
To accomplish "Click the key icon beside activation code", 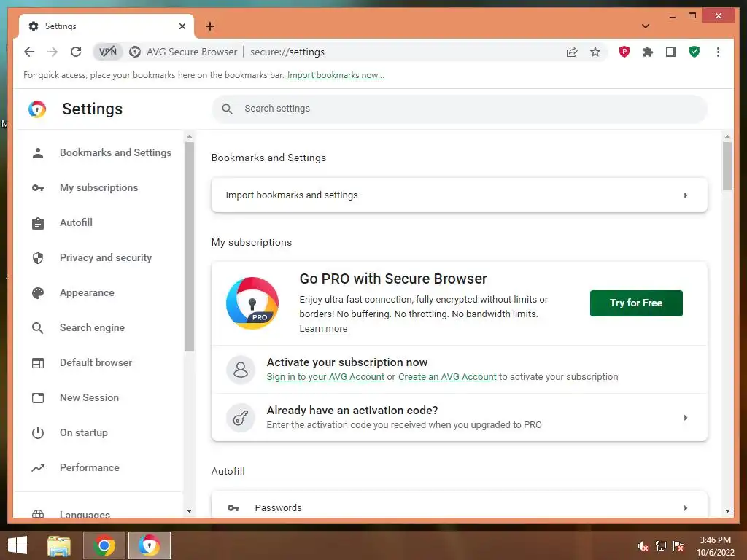I will click(241, 418).
